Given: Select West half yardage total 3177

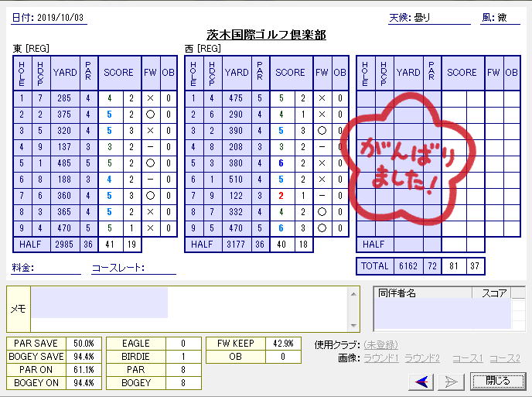Looking at the screenshot, I should click(x=236, y=245).
